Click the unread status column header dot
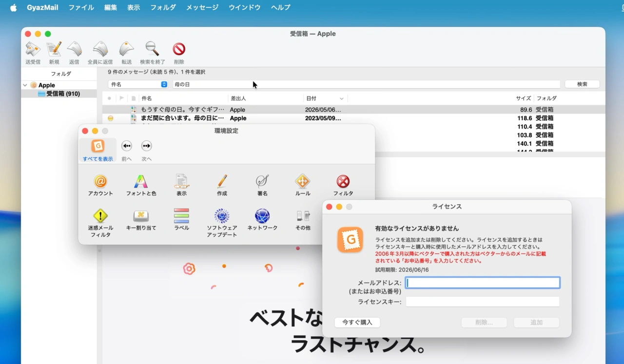 pos(109,98)
